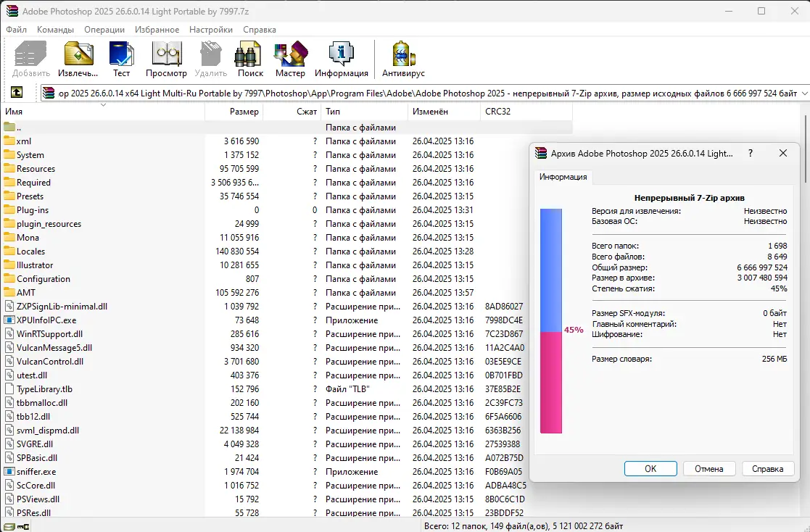The image size is (810, 532).
Task: Click the up-folder navigation icon
Action: pos(16,93)
